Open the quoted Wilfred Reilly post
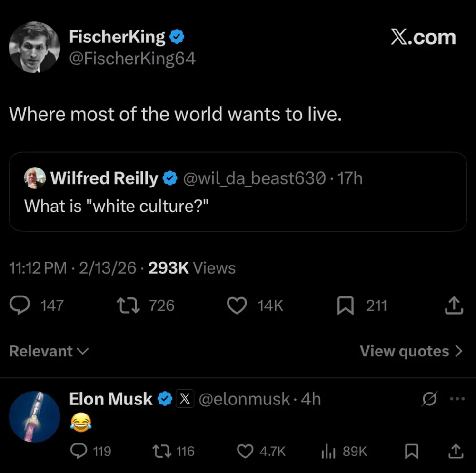This screenshot has width=476, height=473. coord(238,192)
